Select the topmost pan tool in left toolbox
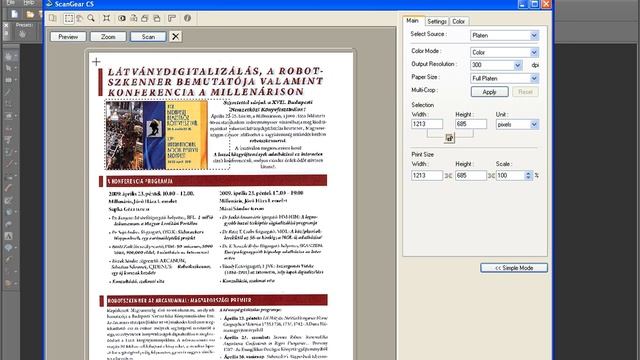The image size is (640, 360). (8, 56)
